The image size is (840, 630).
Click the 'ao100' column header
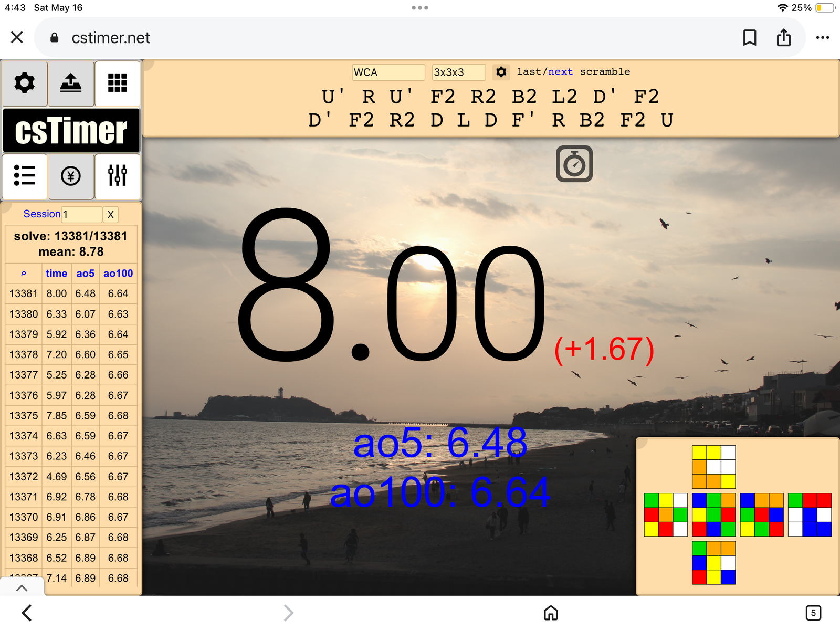[118, 274]
